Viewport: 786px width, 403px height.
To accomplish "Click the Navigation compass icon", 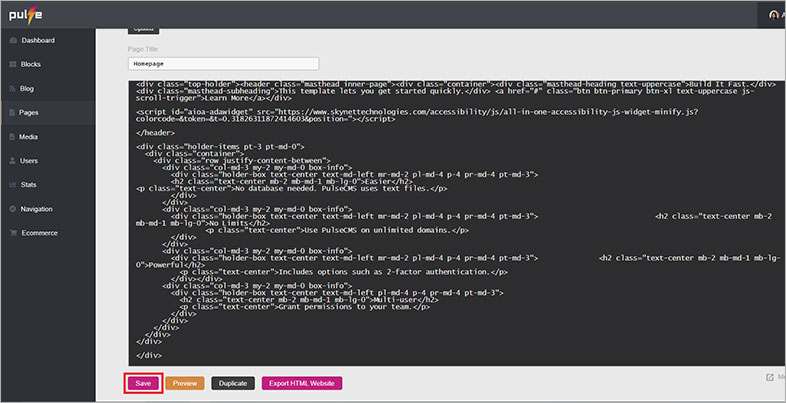I will [11, 209].
